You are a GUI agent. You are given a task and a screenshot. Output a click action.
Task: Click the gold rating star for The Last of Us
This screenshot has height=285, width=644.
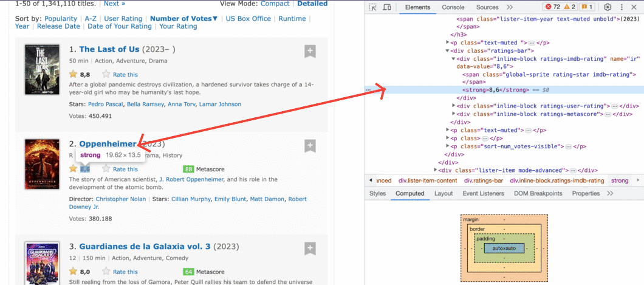[73, 74]
